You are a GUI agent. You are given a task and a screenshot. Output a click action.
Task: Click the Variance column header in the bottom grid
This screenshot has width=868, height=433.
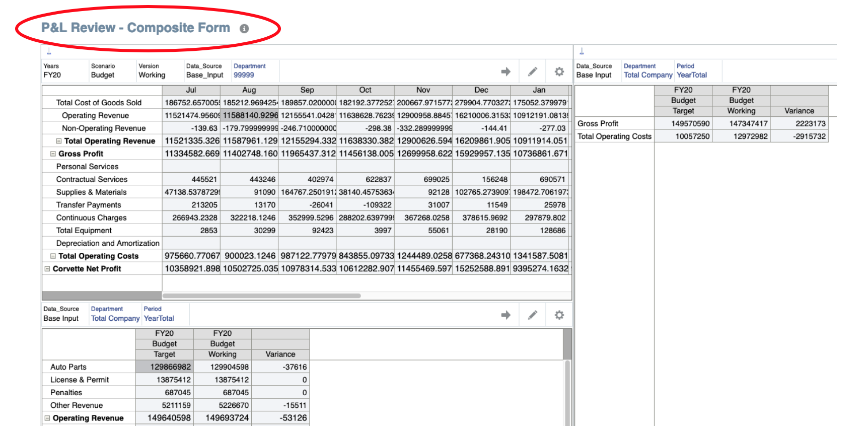coord(280,354)
